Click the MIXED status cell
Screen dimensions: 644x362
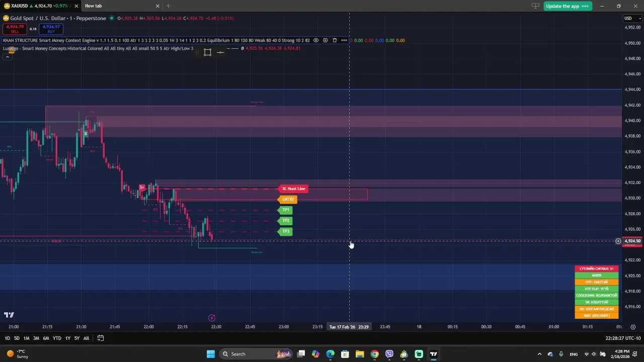(597, 276)
